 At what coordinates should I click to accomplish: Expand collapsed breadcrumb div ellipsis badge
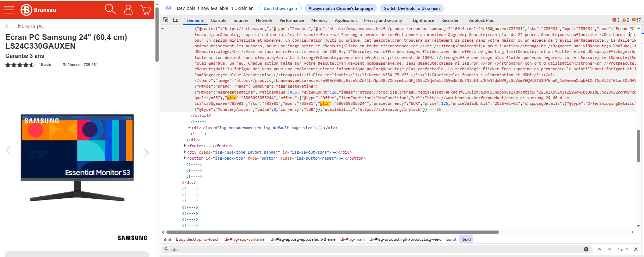(320, 128)
